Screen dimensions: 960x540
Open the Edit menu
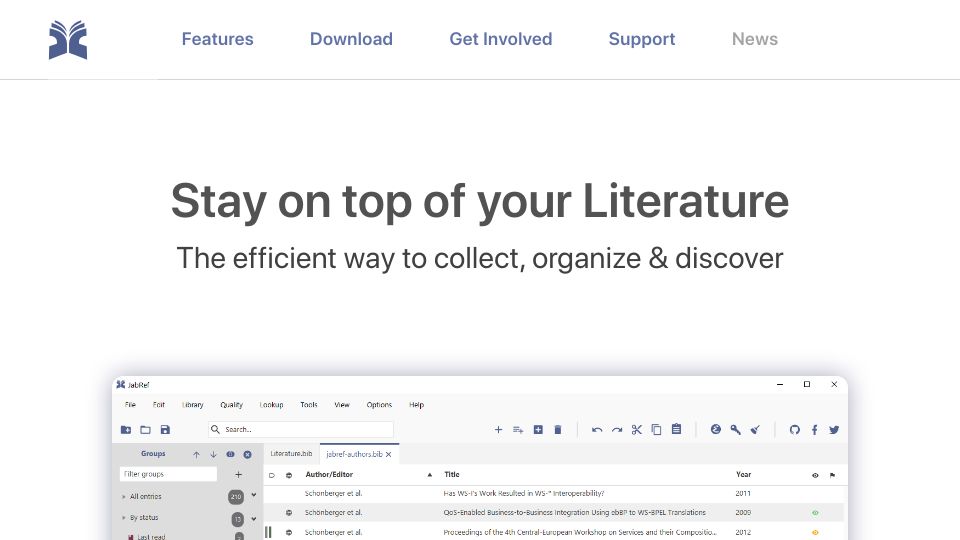(159, 405)
